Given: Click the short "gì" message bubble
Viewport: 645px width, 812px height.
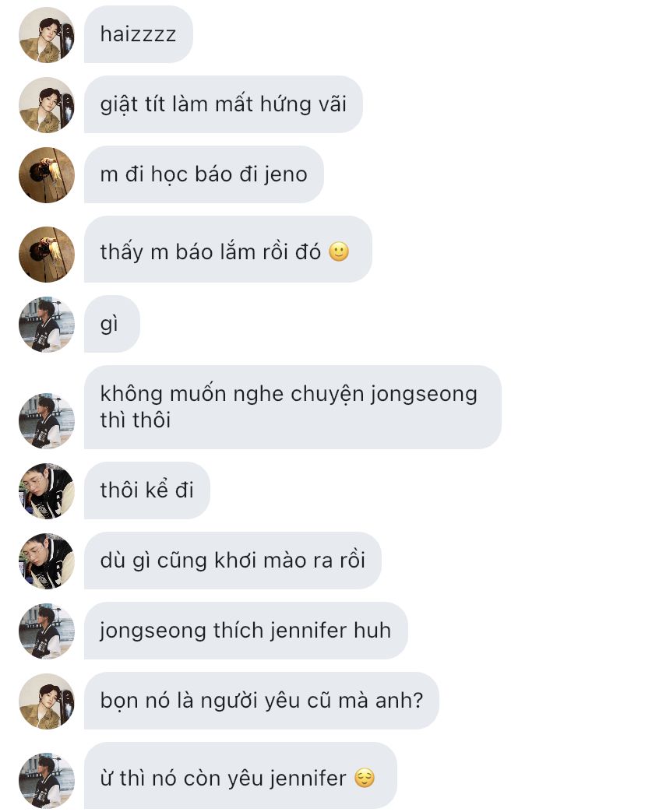Looking at the screenshot, I should (x=112, y=324).
